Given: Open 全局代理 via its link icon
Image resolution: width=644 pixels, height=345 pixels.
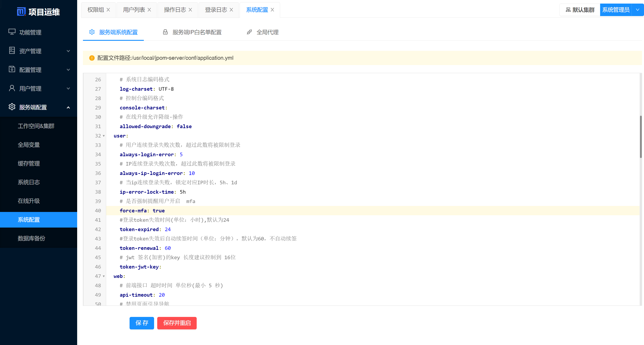Looking at the screenshot, I should pos(249,32).
